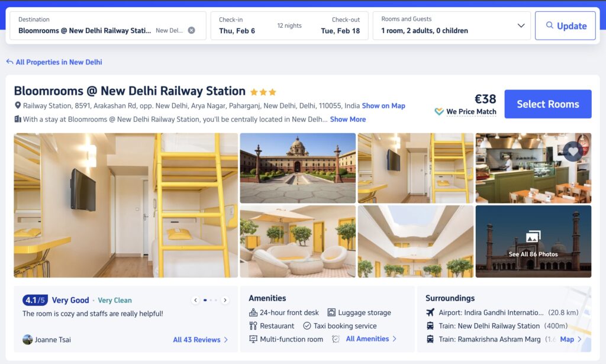This screenshot has width=606, height=364.
Task: Click the photo gallery icon above See All 86 Photos
Action: pyautogui.click(x=533, y=237)
